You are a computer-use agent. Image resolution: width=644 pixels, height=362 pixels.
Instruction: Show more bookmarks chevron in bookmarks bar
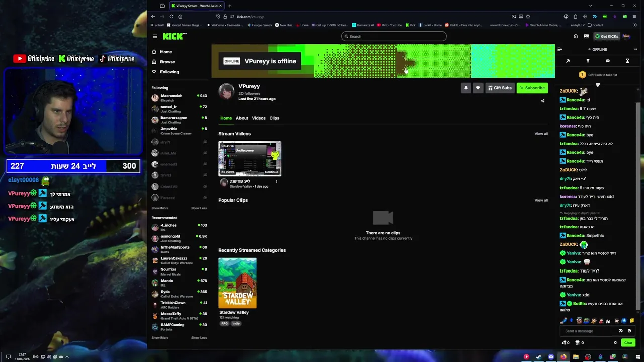(x=636, y=25)
